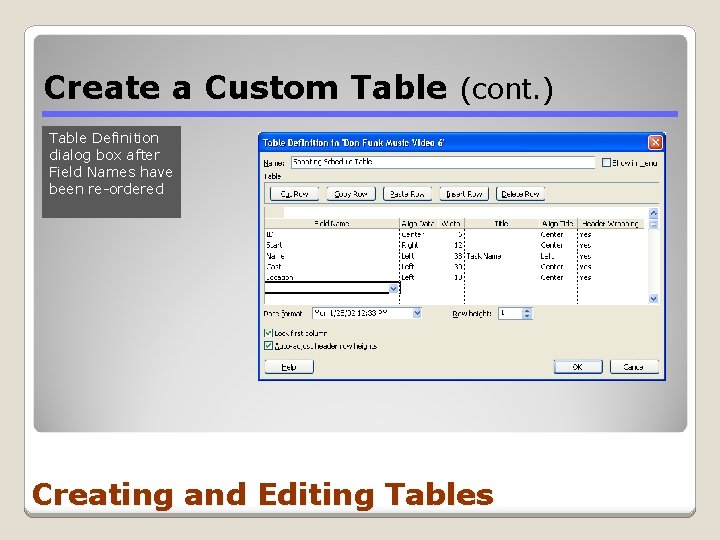The height and width of the screenshot is (540, 720).
Task: Open the Date format dropdown
Action: [417, 313]
